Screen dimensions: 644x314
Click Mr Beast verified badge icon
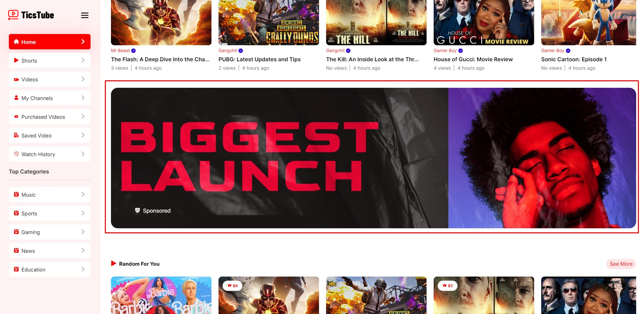133,51
